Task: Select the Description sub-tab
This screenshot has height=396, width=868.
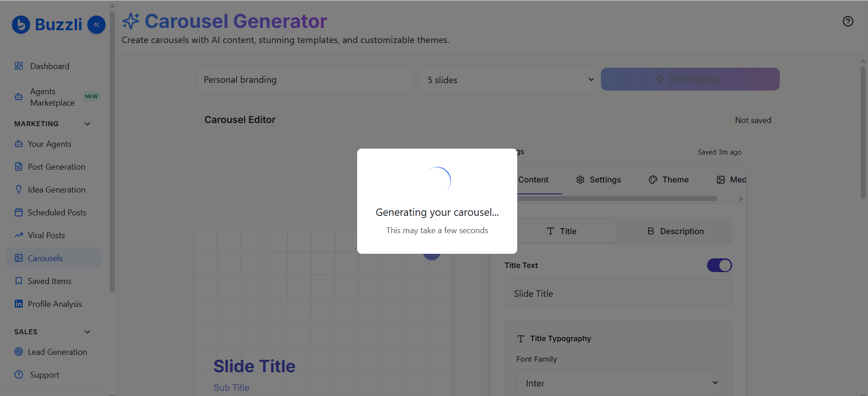Action: pyautogui.click(x=675, y=231)
